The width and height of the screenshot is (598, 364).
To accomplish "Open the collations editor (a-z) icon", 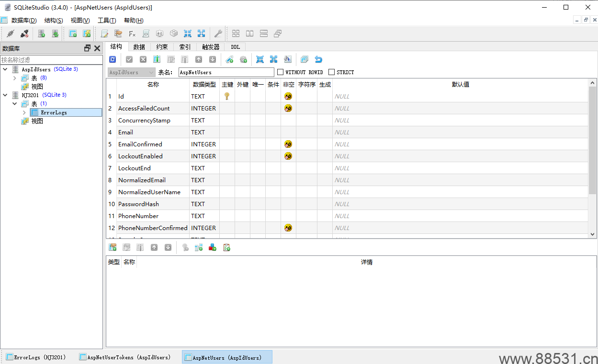I will [x=160, y=33].
